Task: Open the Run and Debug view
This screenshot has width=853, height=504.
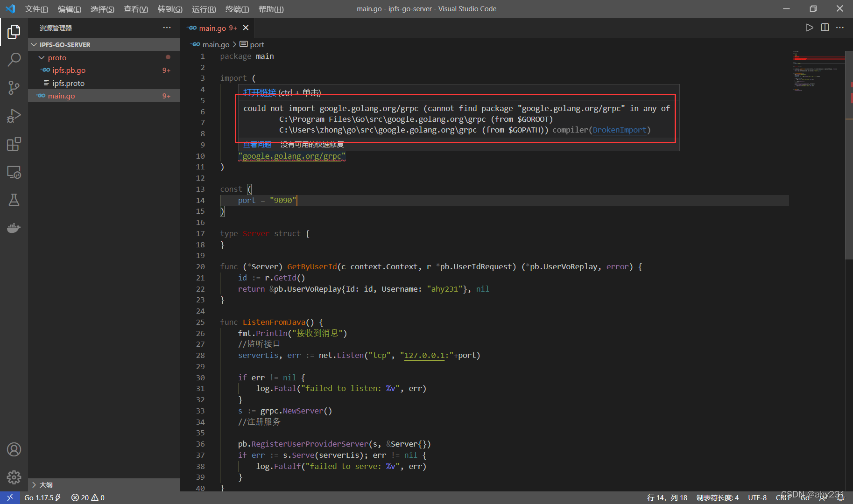Action: pyautogui.click(x=14, y=116)
